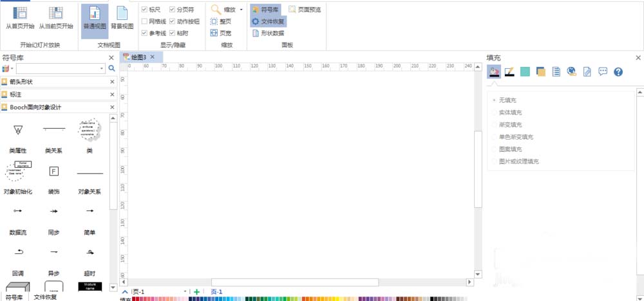The height and width of the screenshot is (301, 644).
Task: Start slideshow from current page (从当前页开始)
Action: (56, 17)
